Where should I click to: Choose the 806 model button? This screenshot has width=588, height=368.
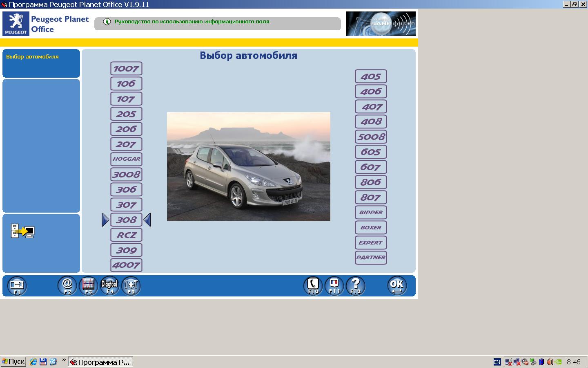pyautogui.click(x=371, y=182)
